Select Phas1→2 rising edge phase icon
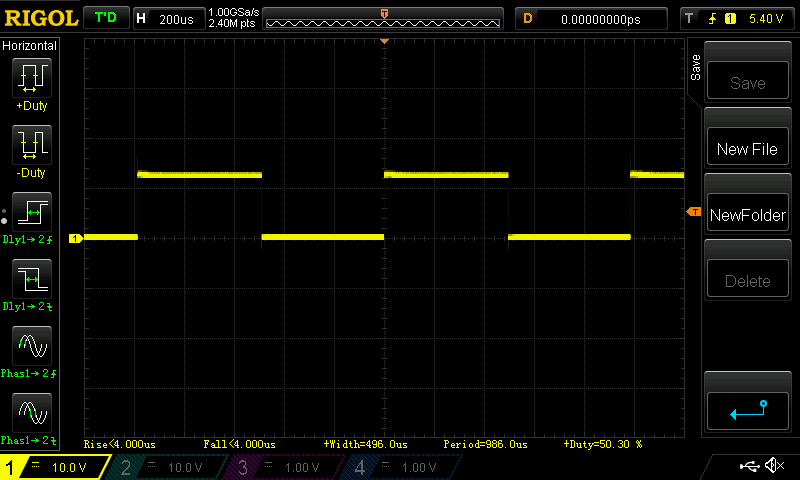Image resolution: width=800 pixels, height=480 pixels. (x=32, y=346)
